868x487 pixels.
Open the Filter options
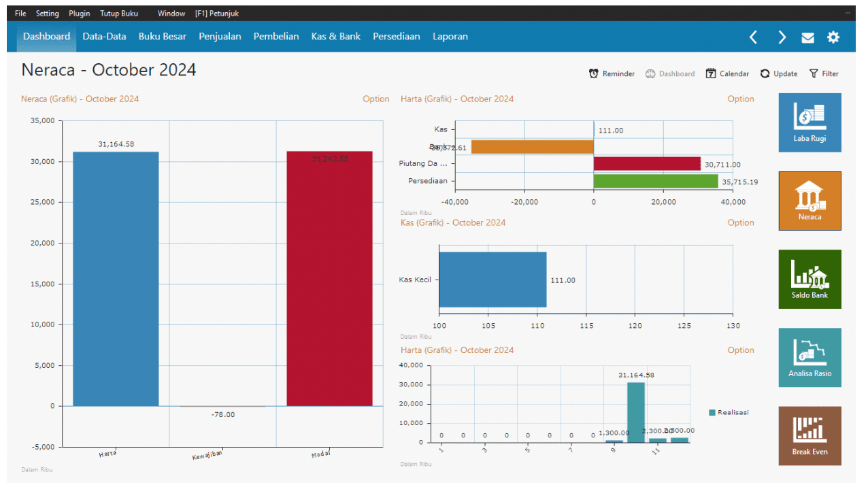tap(824, 73)
